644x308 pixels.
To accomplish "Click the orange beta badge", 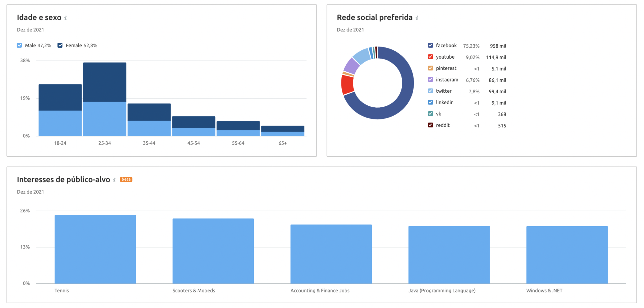I will click(126, 179).
